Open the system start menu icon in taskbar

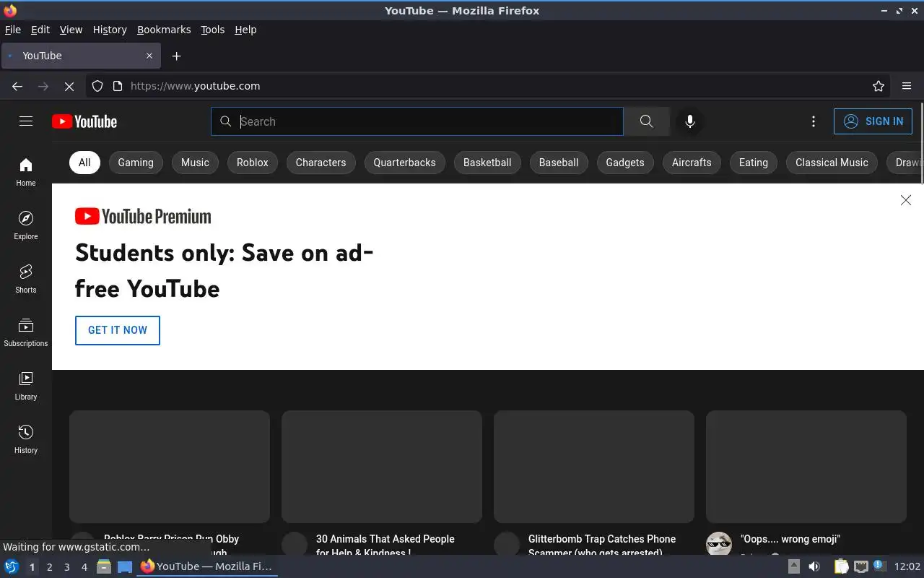(12, 566)
